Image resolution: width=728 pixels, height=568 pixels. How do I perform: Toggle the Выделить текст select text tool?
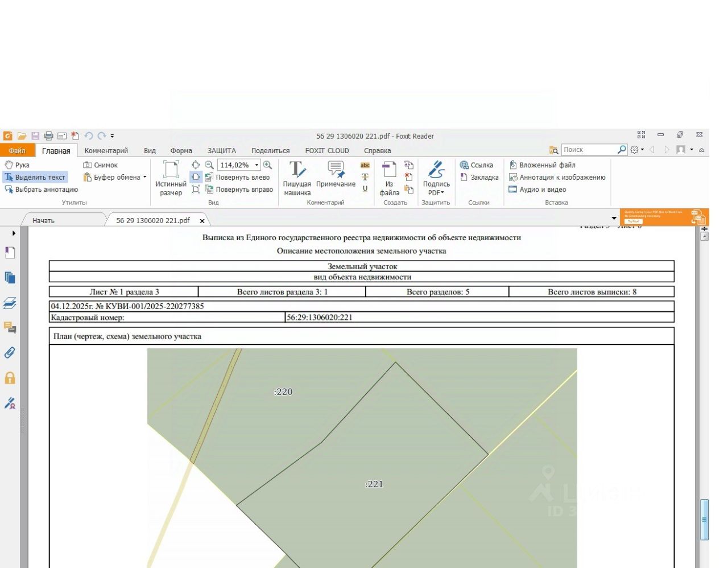[x=35, y=177]
